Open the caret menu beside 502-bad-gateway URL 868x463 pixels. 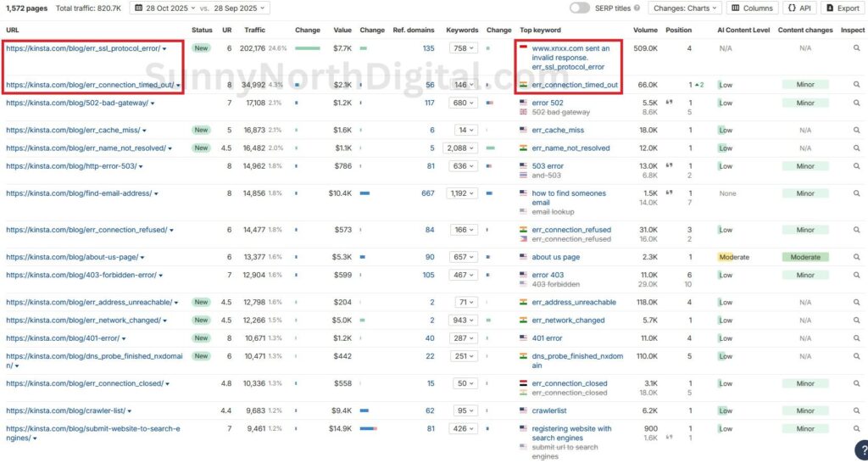tap(153, 103)
